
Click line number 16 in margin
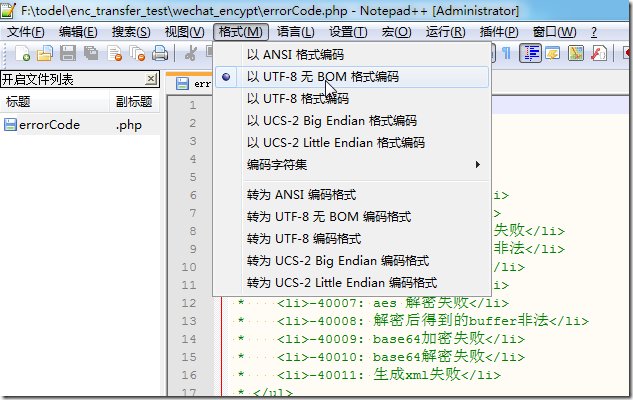[x=189, y=375]
